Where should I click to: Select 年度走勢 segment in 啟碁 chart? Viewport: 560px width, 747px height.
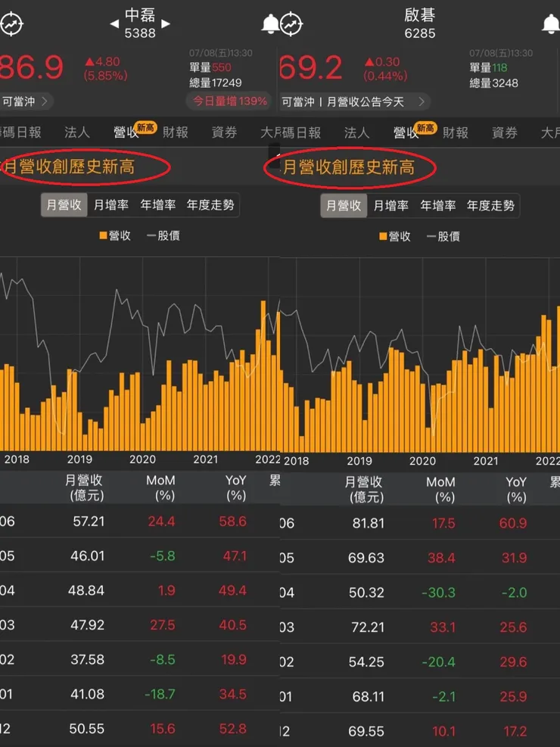(x=490, y=205)
